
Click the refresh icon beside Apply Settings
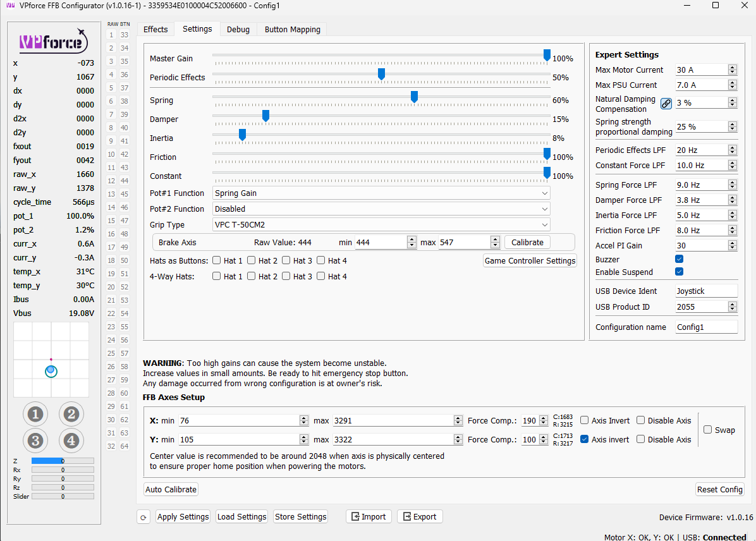click(x=143, y=517)
